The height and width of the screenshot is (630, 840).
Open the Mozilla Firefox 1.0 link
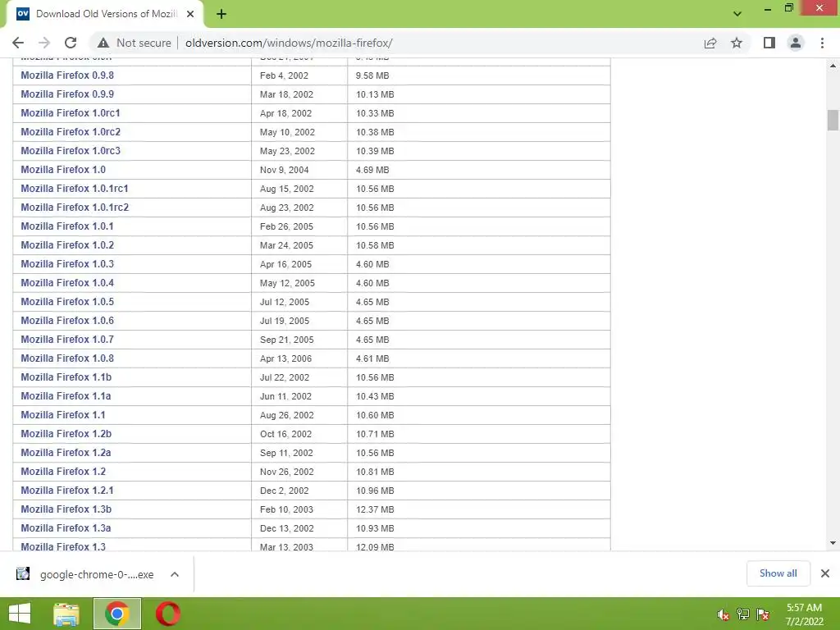coord(63,170)
